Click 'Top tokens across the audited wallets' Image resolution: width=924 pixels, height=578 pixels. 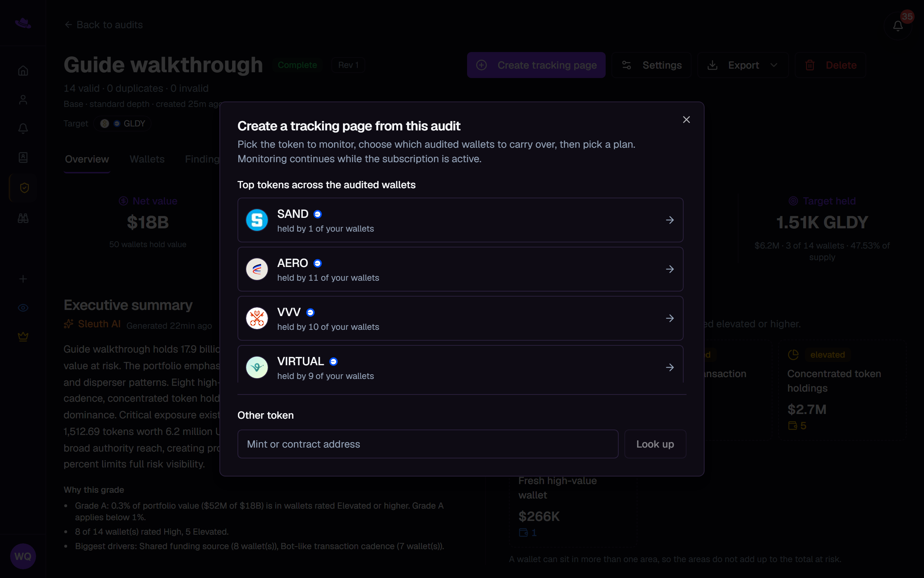click(326, 185)
